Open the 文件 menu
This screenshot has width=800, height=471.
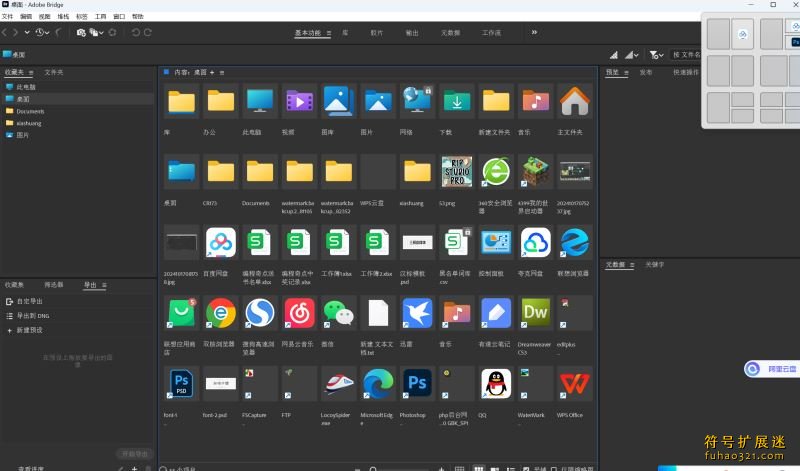coord(7,16)
